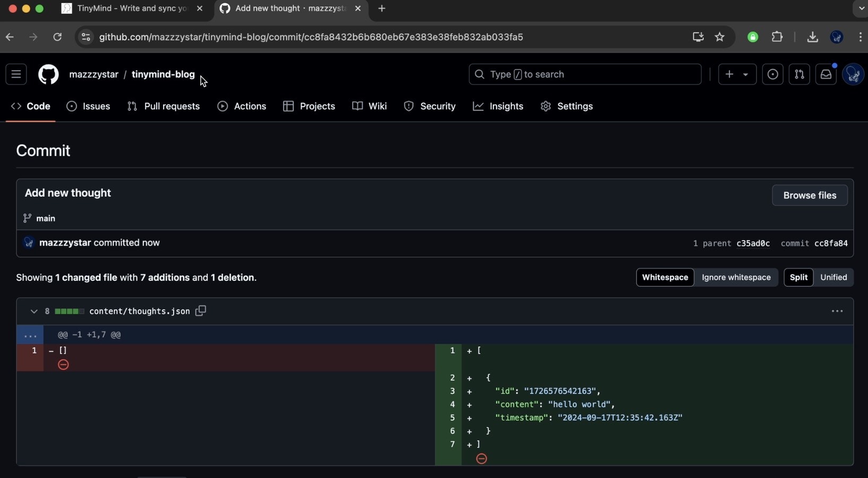The height and width of the screenshot is (478, 868).
Task: Select the Code repository tab
Action: coord(31,106)
